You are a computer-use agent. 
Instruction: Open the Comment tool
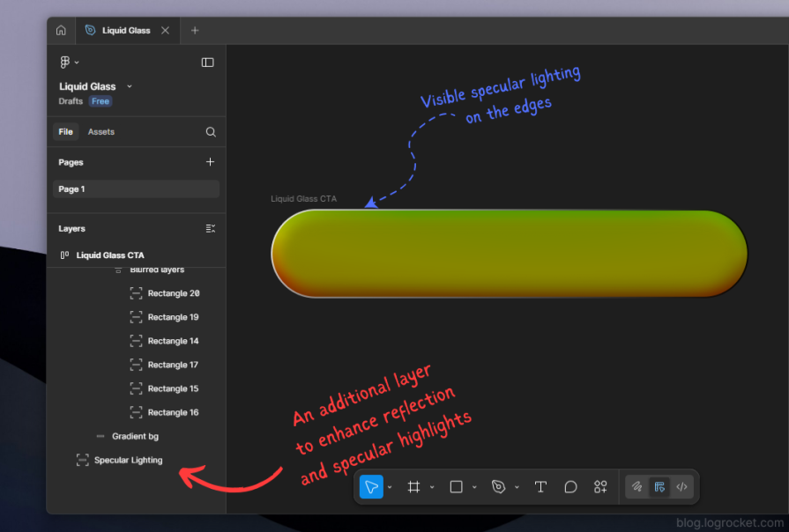click(570, 486)
